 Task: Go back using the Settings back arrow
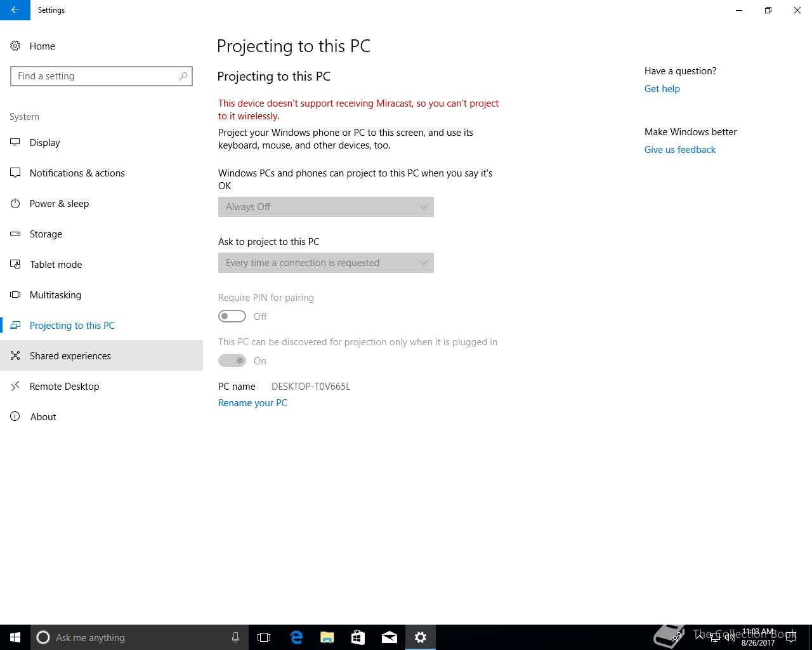click(15, 10)
